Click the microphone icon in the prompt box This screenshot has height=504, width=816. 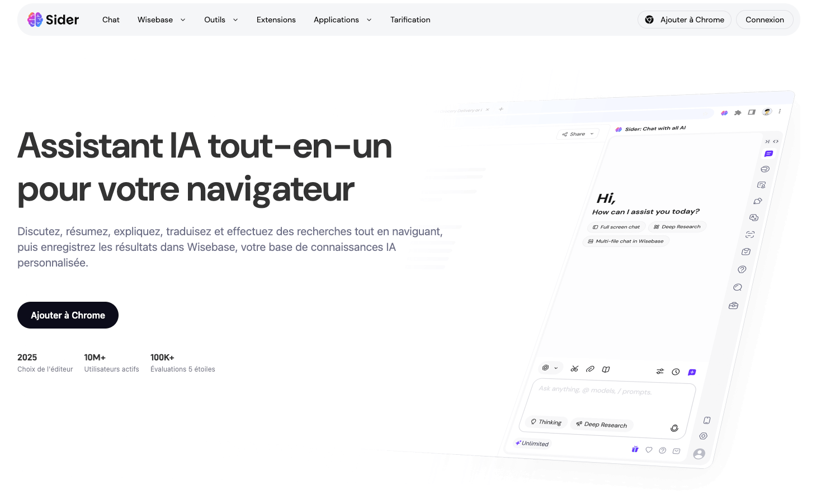[675, 428]
